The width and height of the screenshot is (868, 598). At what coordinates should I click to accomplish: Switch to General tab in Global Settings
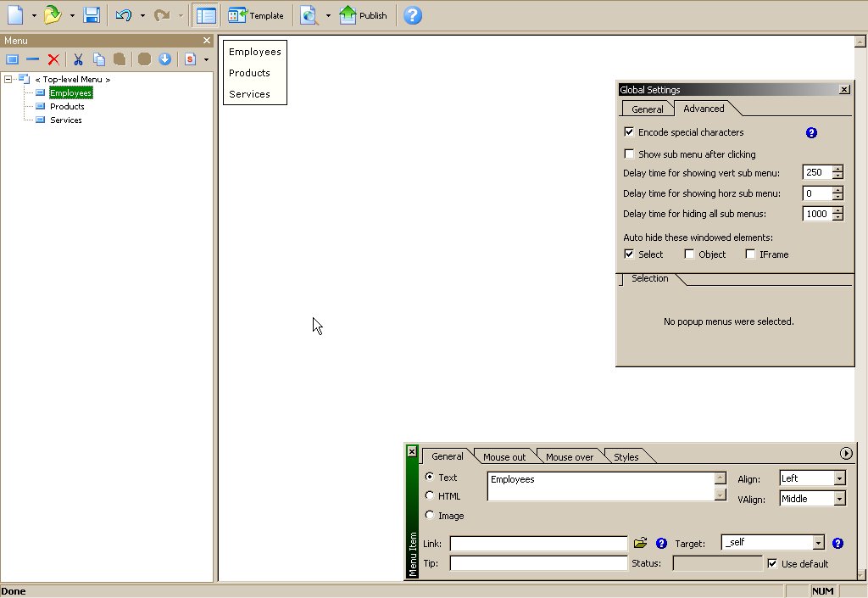pyautogui.click(x=647, y=109)
